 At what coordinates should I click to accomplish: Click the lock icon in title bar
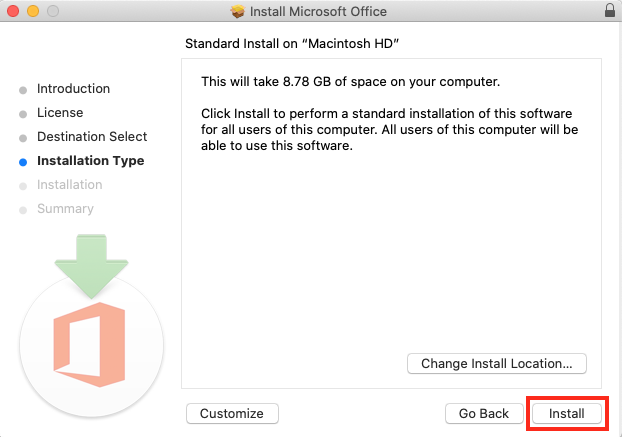[610, 11]
